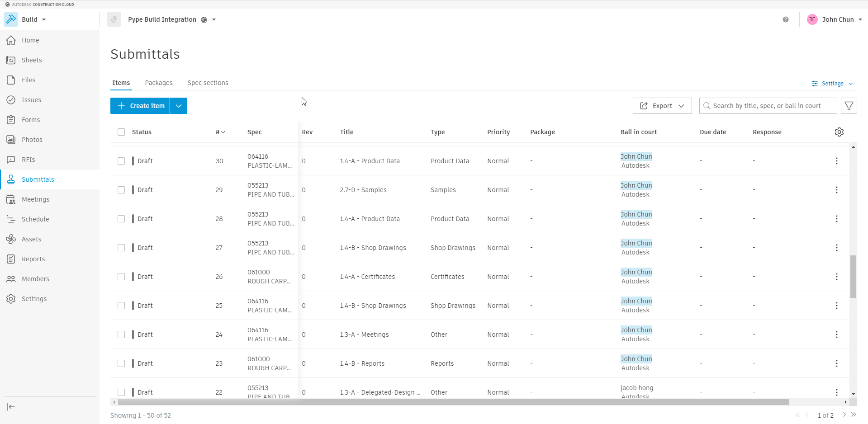Go to next page of results
Viewport: 868px width, 424px height.
[844, 415]
